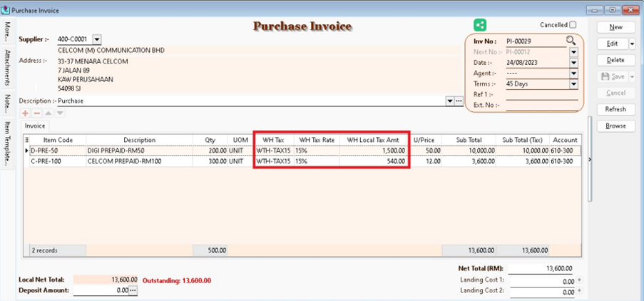Click the plus icon beside Landing Cost 1
644x301 pixels.
580,281
